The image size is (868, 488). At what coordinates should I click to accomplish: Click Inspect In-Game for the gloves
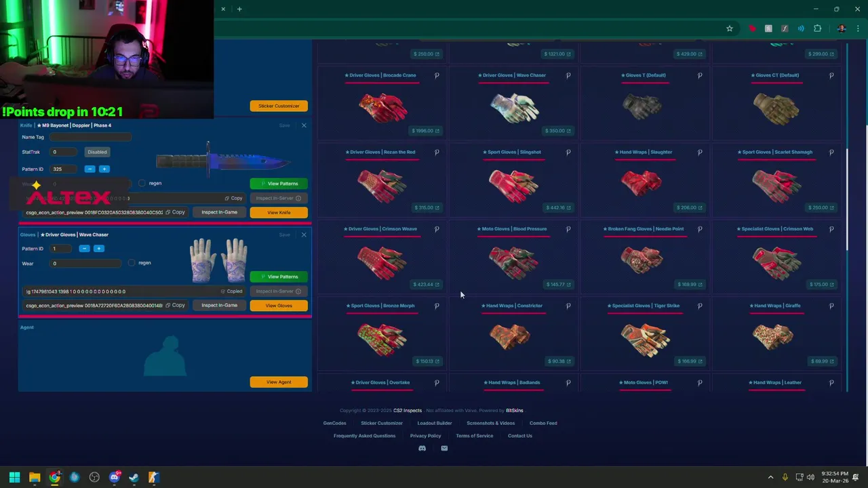click(x=219, y=306)
